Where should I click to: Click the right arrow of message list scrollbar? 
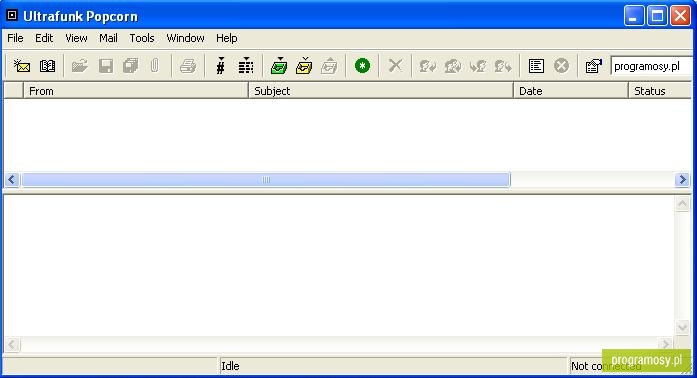click(x=682, y=180)
